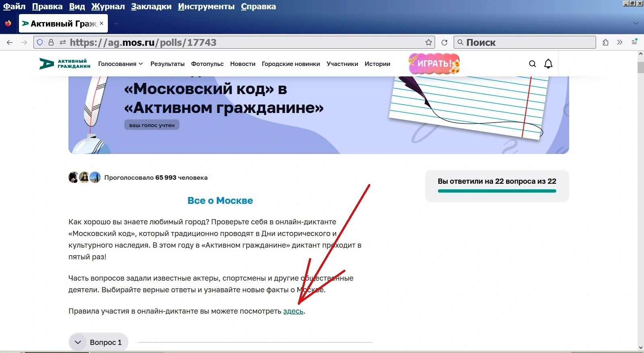Screen dimensions: 644x353
Task: Click the Проголосовало 65 993 человека text
Action: (156, 177)
